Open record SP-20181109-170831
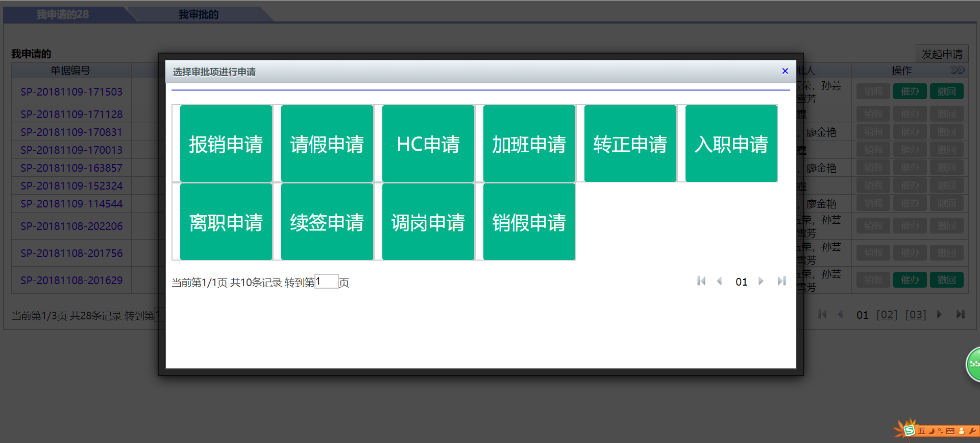The width and height of the screenshot is (980, 443). coord(71,132)
